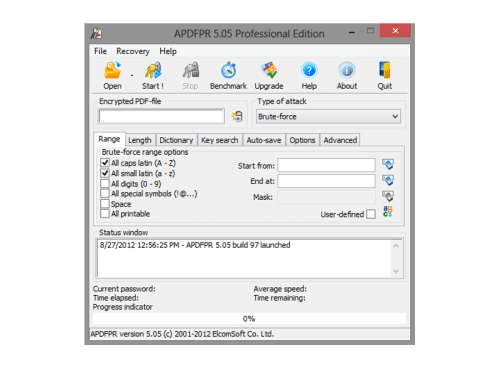This screenshot has height=375, width=500.
Task: Click the Encrypted PDF-file input field
Action: pyautogui.click(x=161, y=116)
